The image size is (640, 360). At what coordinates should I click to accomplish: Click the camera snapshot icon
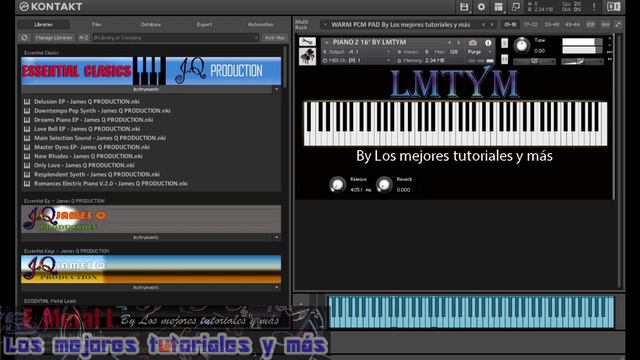473,42
